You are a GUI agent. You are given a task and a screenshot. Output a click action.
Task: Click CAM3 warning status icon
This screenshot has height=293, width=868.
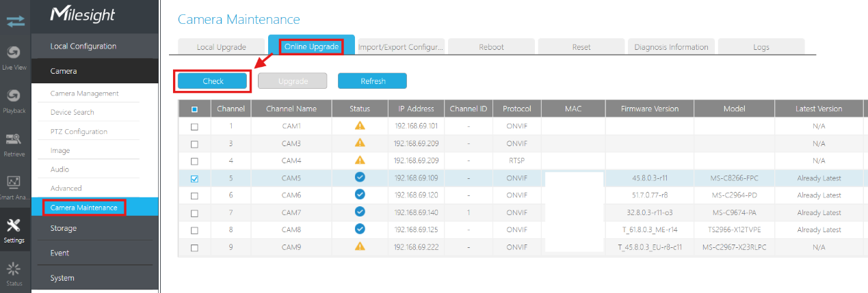point(360,143)
